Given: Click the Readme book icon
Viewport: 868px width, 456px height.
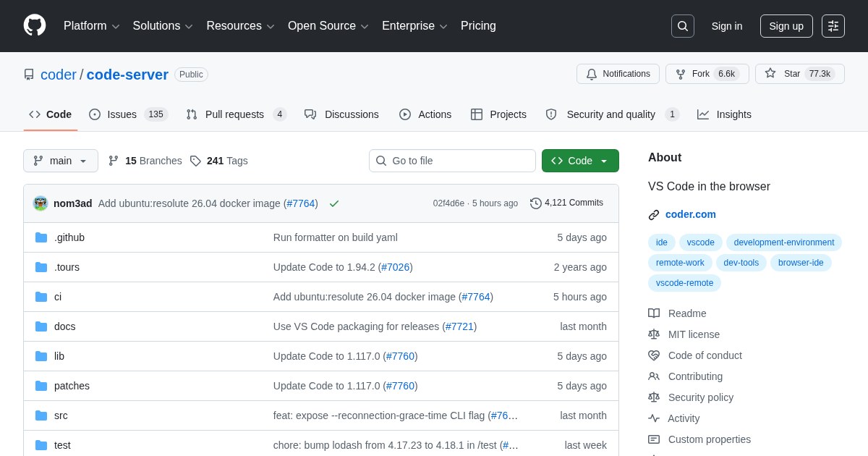Looking at the screenshot, I should [x=654, y=313].
